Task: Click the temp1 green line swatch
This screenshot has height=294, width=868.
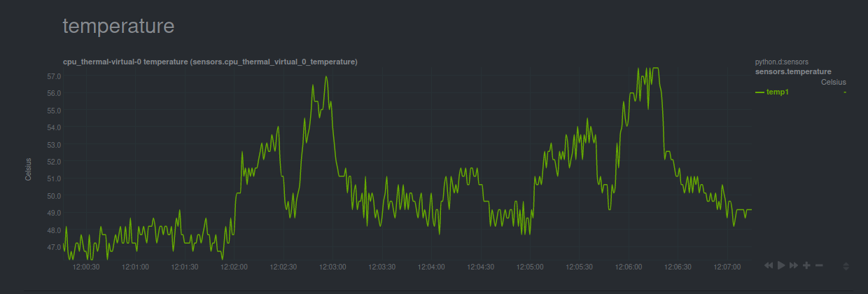Action: coord(760,92)
